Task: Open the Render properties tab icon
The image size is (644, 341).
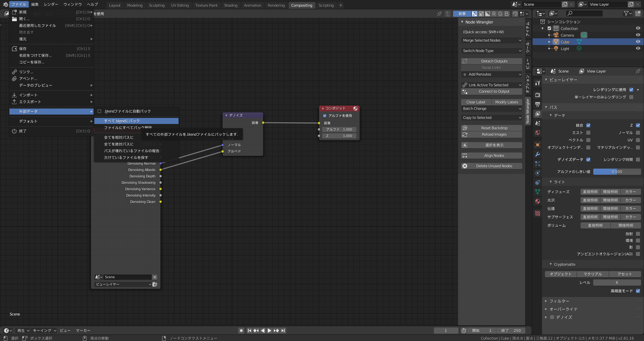Action: click(x=537, y=95)
